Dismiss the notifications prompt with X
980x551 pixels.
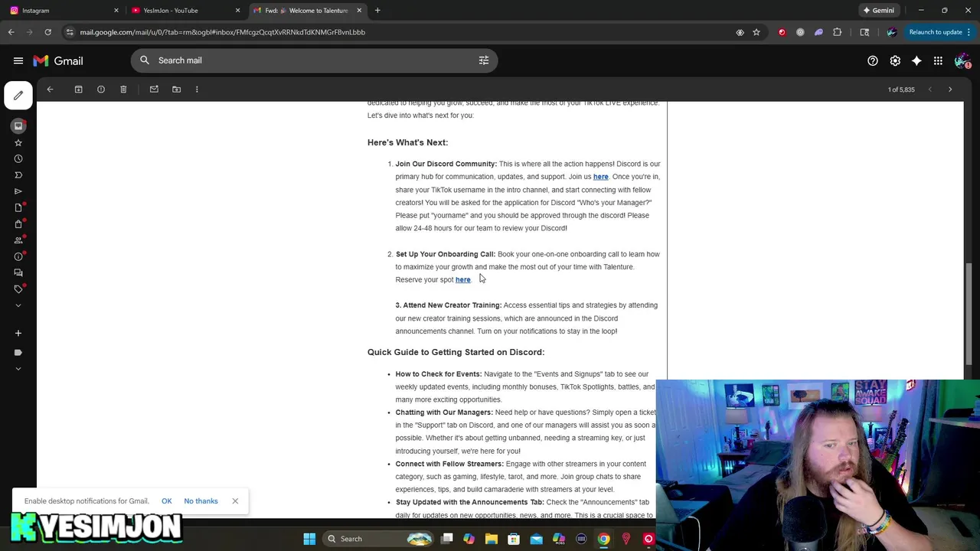235,501
